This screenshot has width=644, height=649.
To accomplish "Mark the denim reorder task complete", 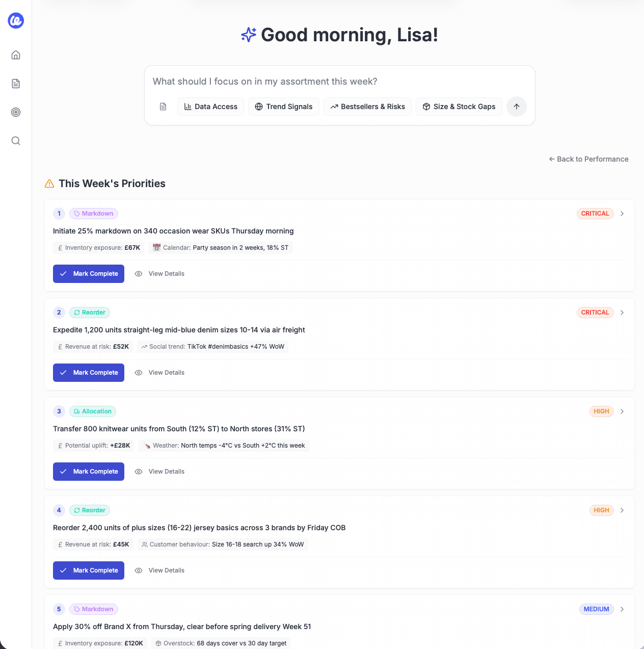I will [x=88, y=373].
